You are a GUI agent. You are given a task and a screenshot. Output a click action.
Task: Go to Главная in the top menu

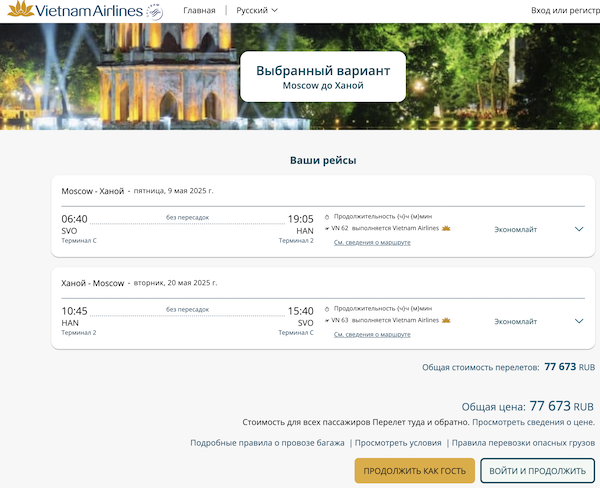tap(199, 10)
